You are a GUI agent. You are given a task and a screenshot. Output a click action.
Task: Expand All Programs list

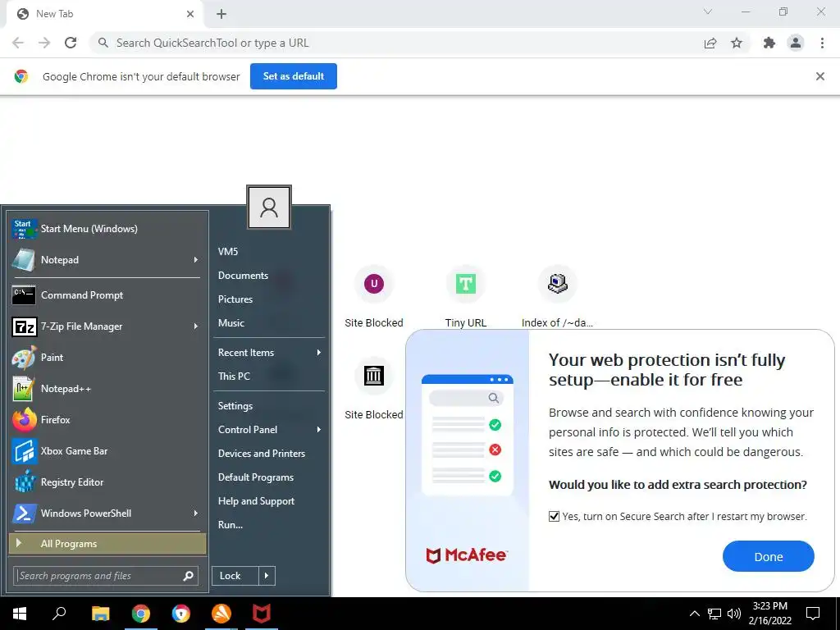(x=107, y=544)
